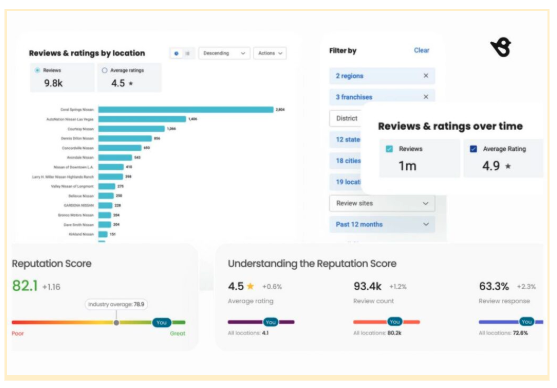Click the AutoNation Nissan Las Vegas bar
557x388 pixels.
tap(142, 119)
